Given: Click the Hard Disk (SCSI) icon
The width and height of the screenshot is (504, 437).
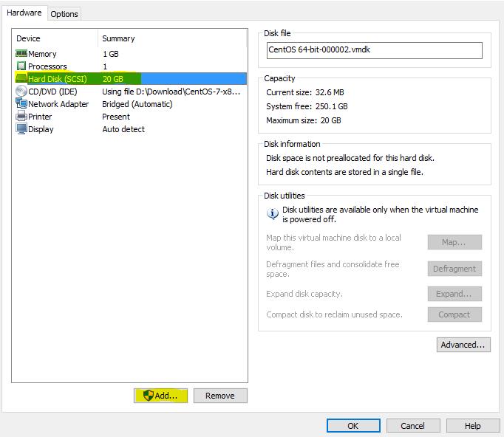Looking at the screenshot, I should coord(21,79).
